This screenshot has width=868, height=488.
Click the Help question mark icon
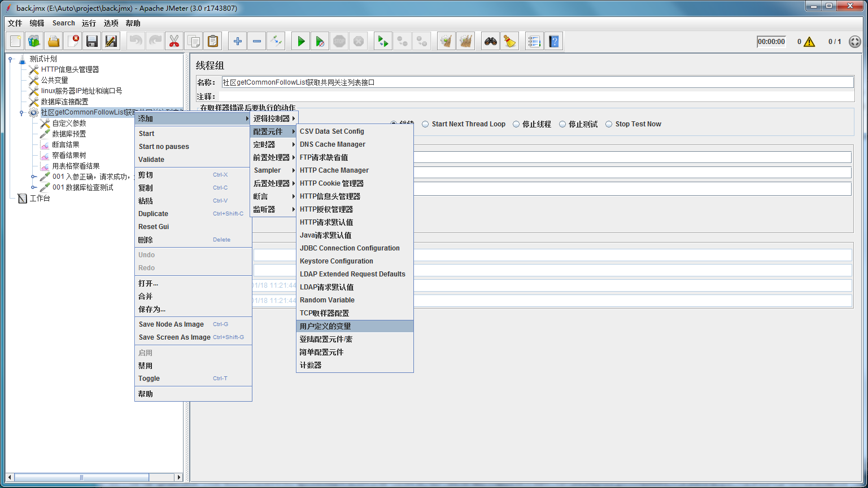point(553,41)
